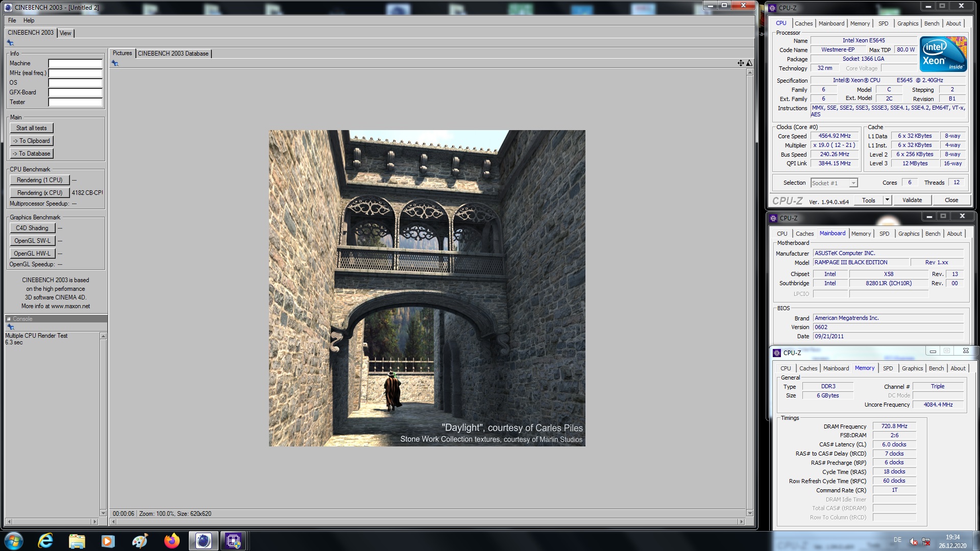
Task: Click the DE language indicator in tray
Action: (x=897, y=540)
